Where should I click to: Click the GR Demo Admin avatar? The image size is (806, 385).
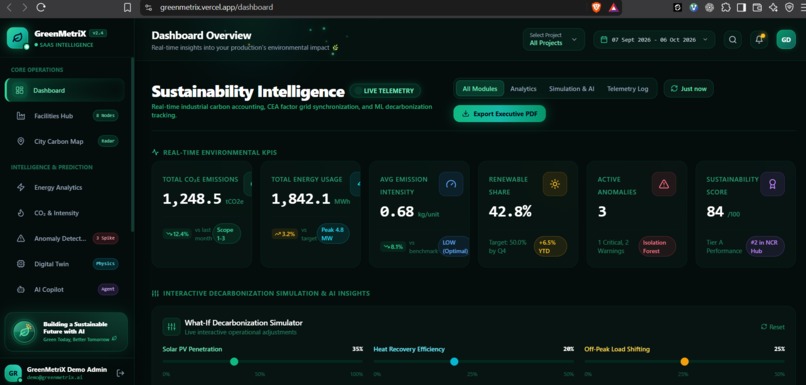pyautogui.click(x=12, y=373)
